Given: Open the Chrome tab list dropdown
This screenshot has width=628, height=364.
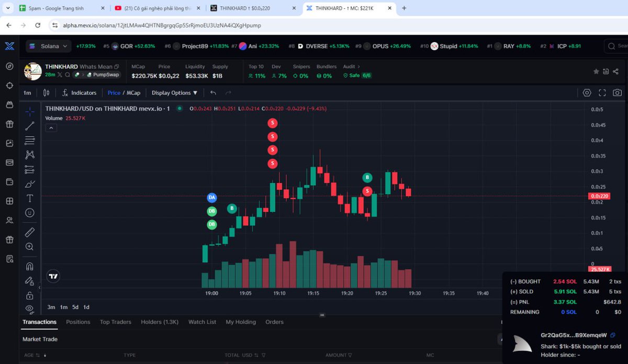Looking at the screenshot, I should [x=7, y=8].
